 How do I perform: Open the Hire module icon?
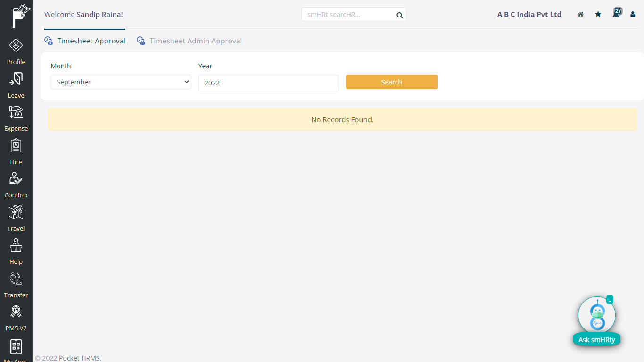(x=16, y=146)
